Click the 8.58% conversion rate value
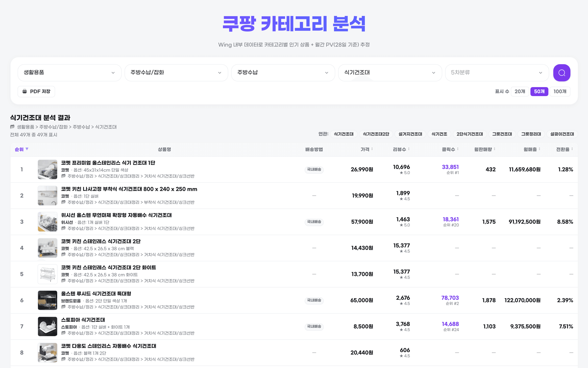The height and width of the screenshot is (368, 588). tap(565, 222)
